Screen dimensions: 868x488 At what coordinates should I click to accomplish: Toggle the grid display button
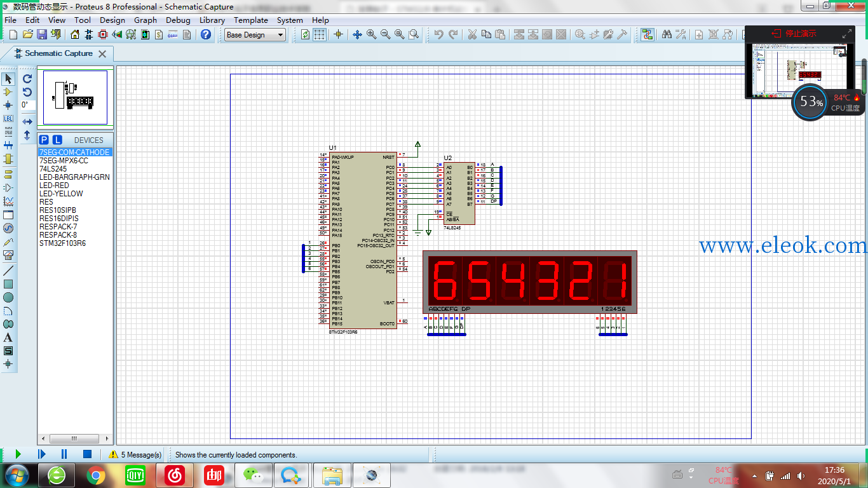coord(320,34)
